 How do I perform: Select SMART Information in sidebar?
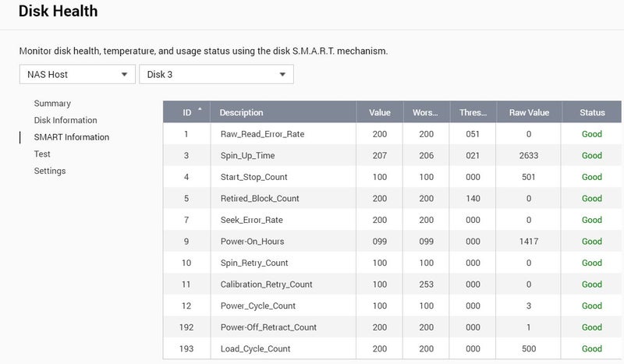(71, 137)
